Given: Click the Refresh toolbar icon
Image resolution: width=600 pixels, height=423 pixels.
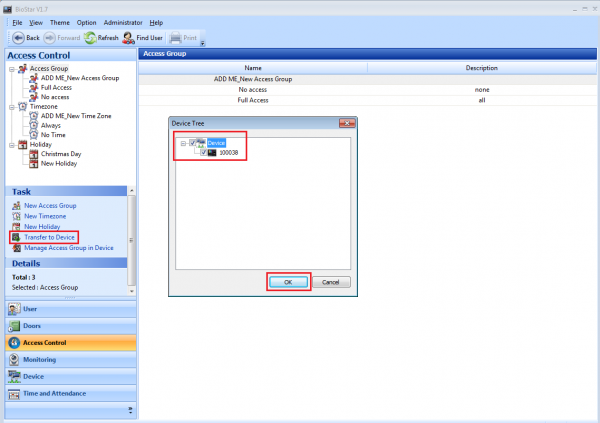Looking at the screenshot, I should 90,38.
